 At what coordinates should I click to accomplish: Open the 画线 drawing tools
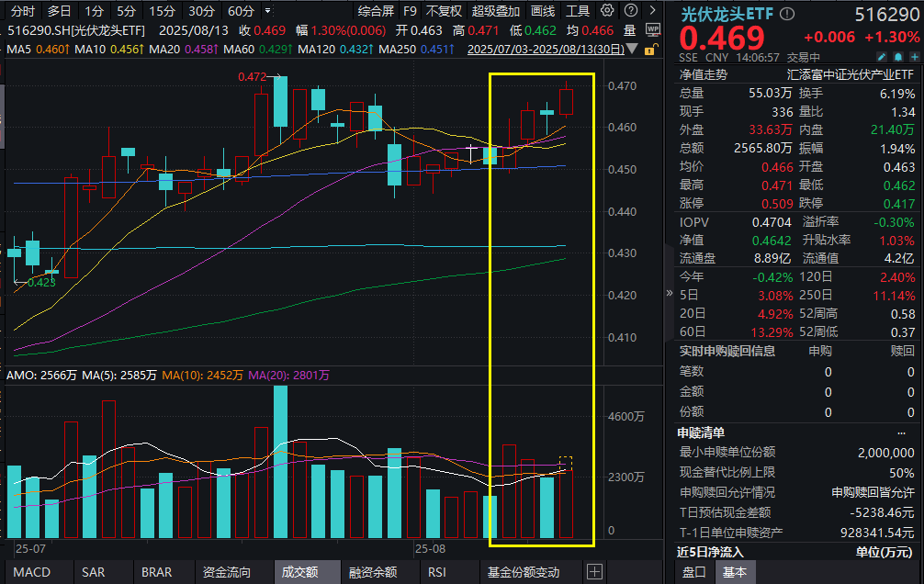(x=543, y=11)
